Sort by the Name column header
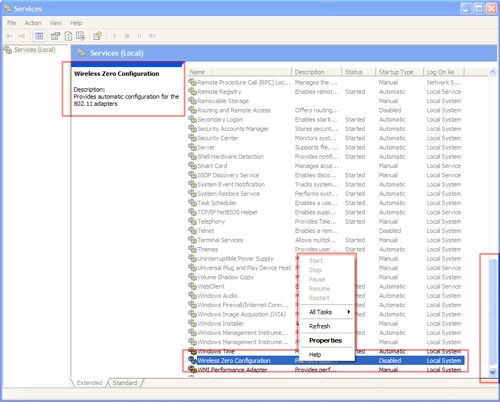This screenshot has height=402, width=500. 240,72
